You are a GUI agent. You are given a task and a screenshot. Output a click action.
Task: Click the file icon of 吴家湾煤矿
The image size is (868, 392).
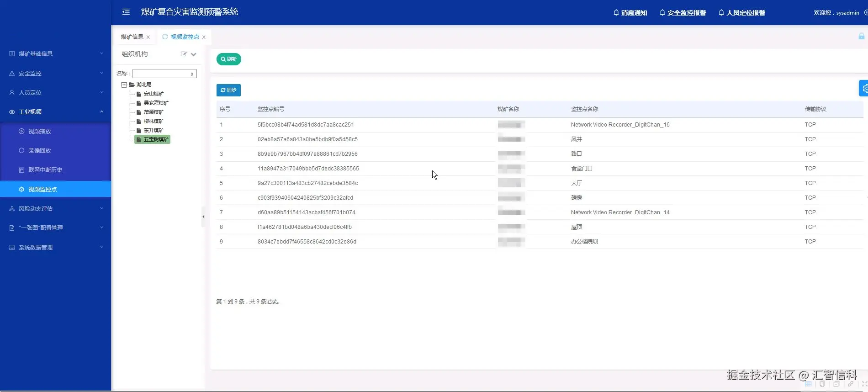pyautogui.click(x=139, y=103)
